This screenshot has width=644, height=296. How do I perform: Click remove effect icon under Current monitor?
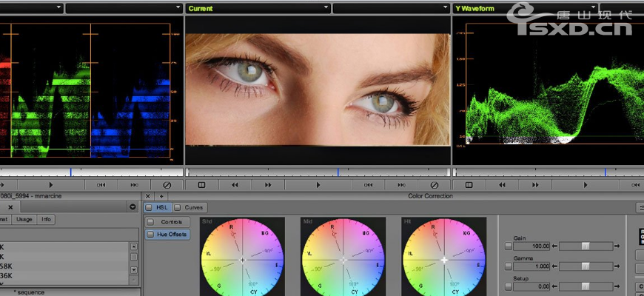click(435, 185)
